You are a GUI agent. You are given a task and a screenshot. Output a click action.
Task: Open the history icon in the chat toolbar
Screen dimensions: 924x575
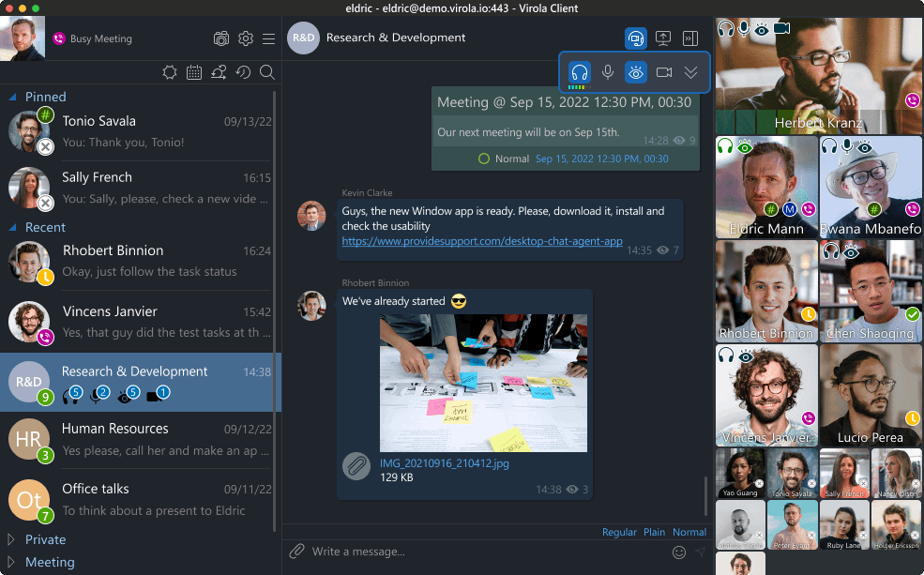(x=244, y=71)
